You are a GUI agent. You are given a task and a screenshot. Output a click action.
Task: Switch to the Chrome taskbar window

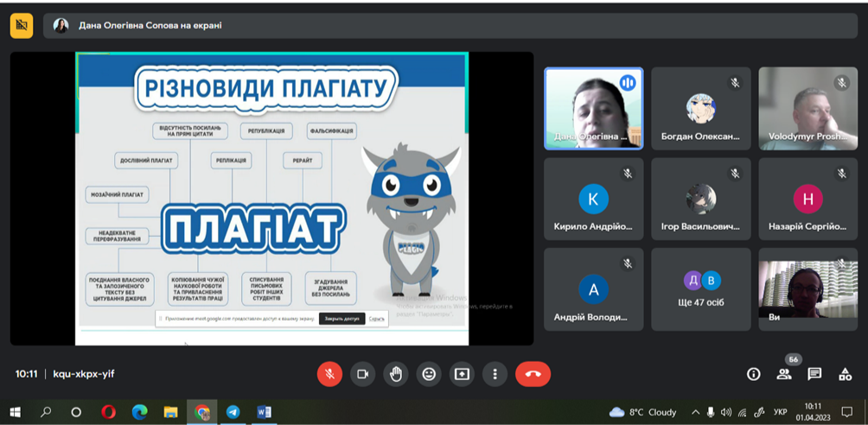pos(202,412)
